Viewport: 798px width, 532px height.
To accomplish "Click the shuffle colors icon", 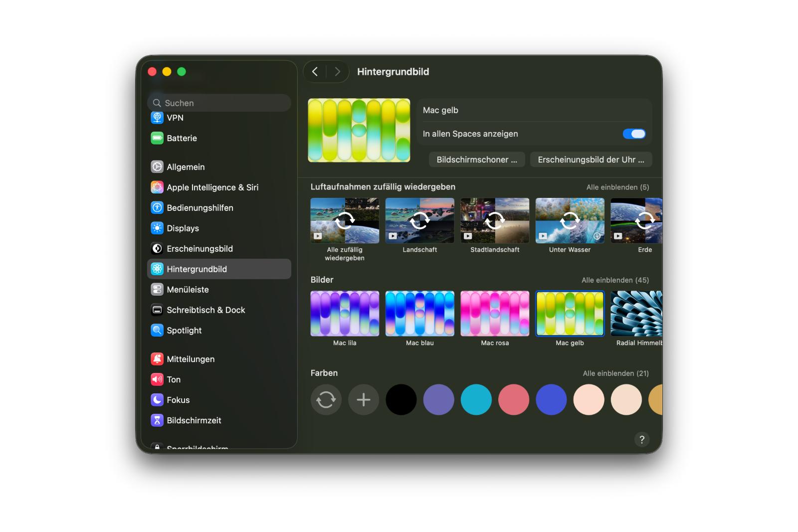I will click(326, 399).
